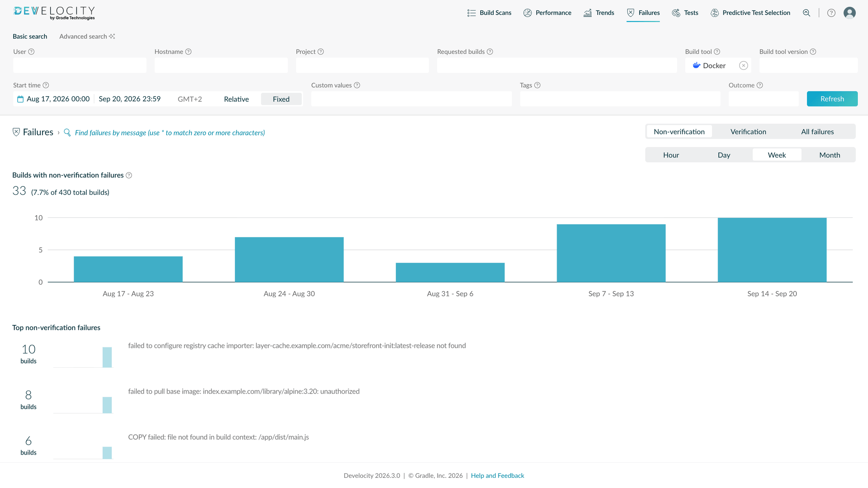Select the Sep 14 - Sep 20 bar

point(772,250)
